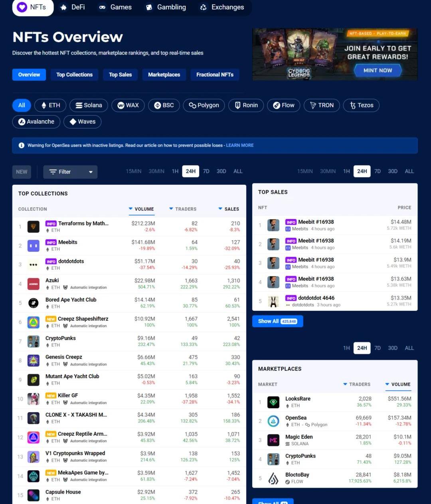Click the LooksRare marketplace eye icon
Viewport: 431px width, 504px height.
pos(273,402)
